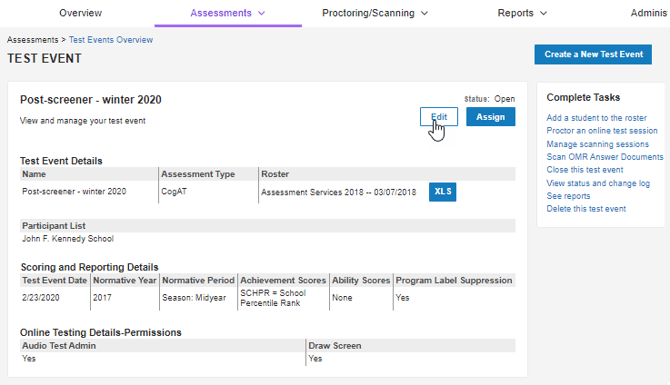Click Close this test event link
Image resolution: width=670 pixels, height=385 pixels.
tap(585, 170)
